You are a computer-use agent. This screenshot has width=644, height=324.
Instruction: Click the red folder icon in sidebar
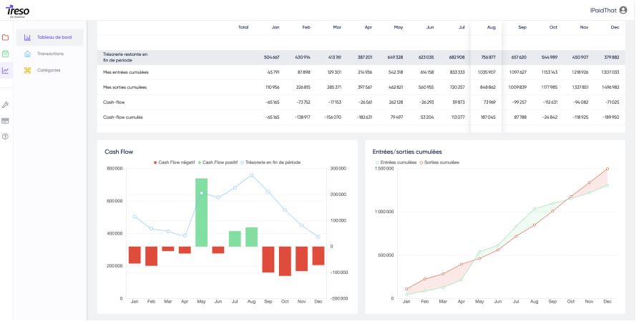(6, 37)
